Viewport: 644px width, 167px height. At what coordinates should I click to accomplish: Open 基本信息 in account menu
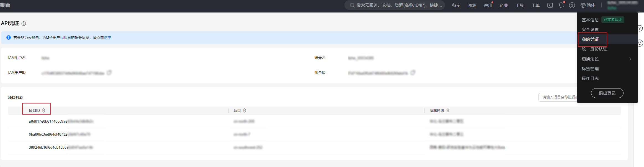pos(590,20)
